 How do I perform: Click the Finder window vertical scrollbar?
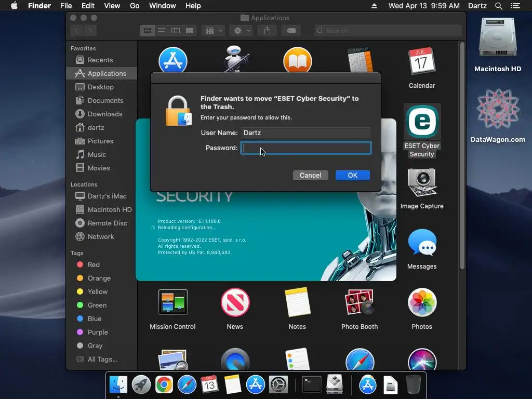[462, 155]
